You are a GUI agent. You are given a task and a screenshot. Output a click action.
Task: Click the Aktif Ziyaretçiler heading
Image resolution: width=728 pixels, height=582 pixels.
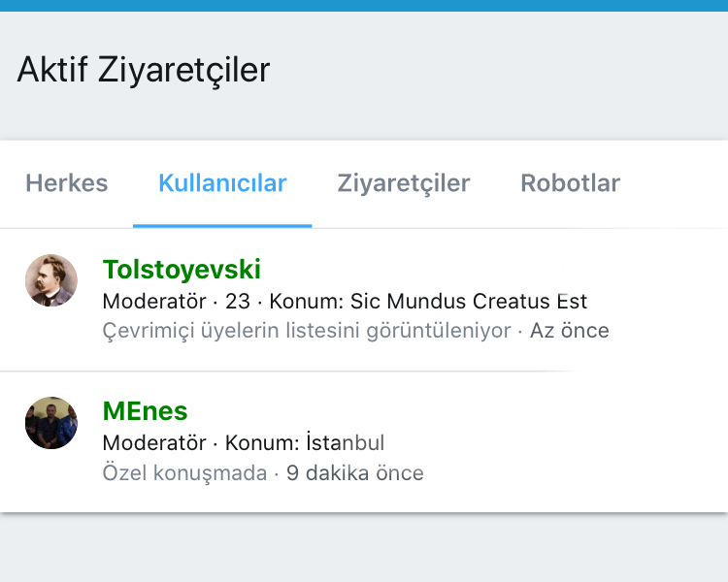(x=144, y=70)
